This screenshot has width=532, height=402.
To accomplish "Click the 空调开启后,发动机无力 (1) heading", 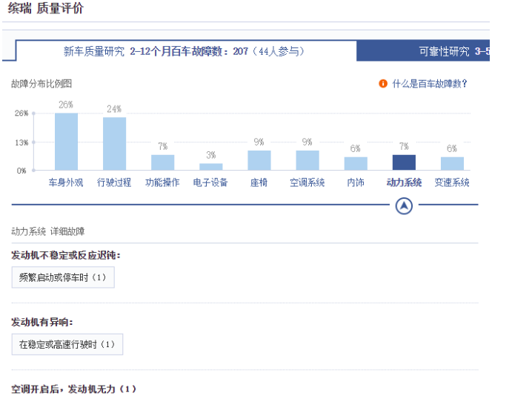I will 73,389.
